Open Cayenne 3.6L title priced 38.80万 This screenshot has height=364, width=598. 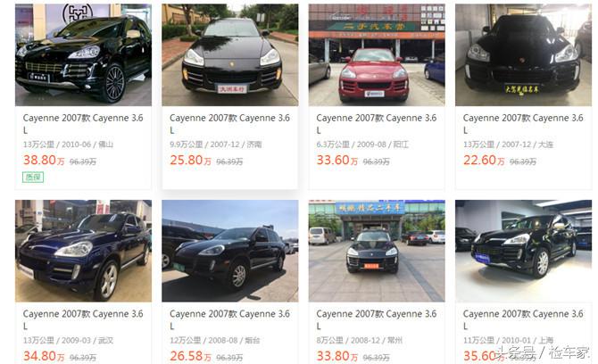coord(83,124)
